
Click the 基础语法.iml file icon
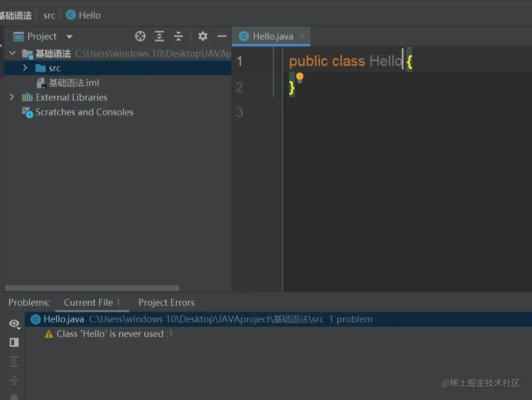pyautogui.click(x=41, y=83)
